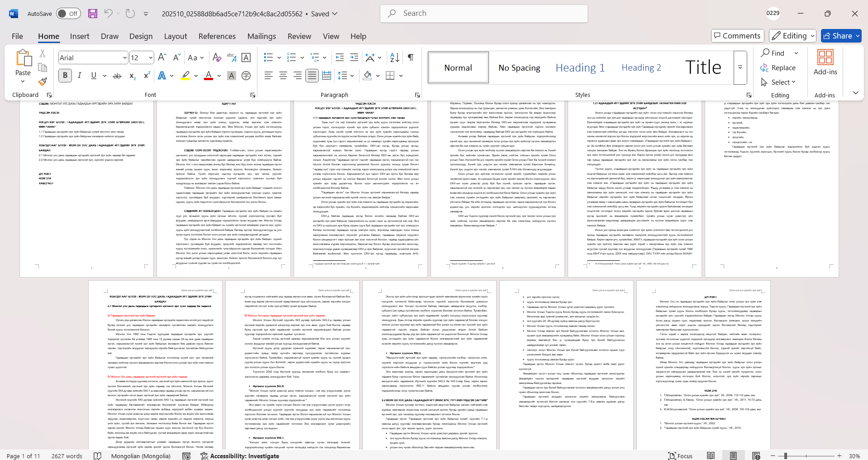Center align the paragraph text
This screenshot has width=868, height=460.
283,76
